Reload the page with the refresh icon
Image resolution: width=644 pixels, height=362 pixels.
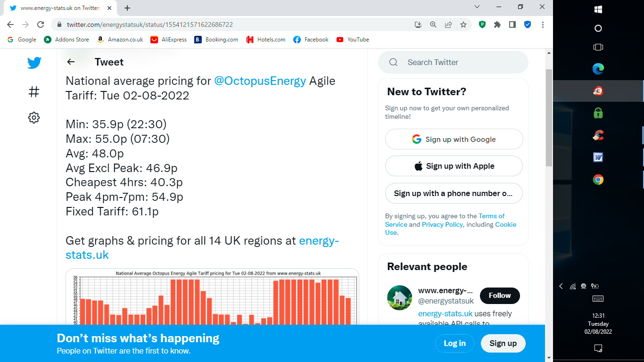(x=41, y=25)
